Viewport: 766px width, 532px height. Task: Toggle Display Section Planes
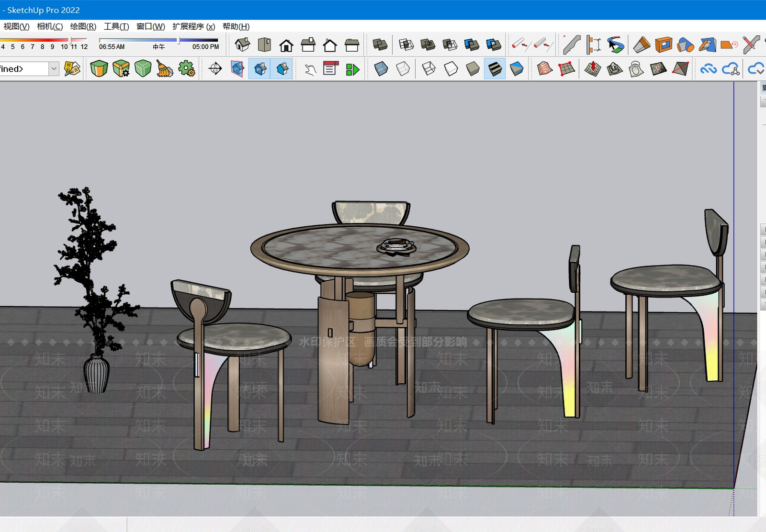[x=237, y=69]
